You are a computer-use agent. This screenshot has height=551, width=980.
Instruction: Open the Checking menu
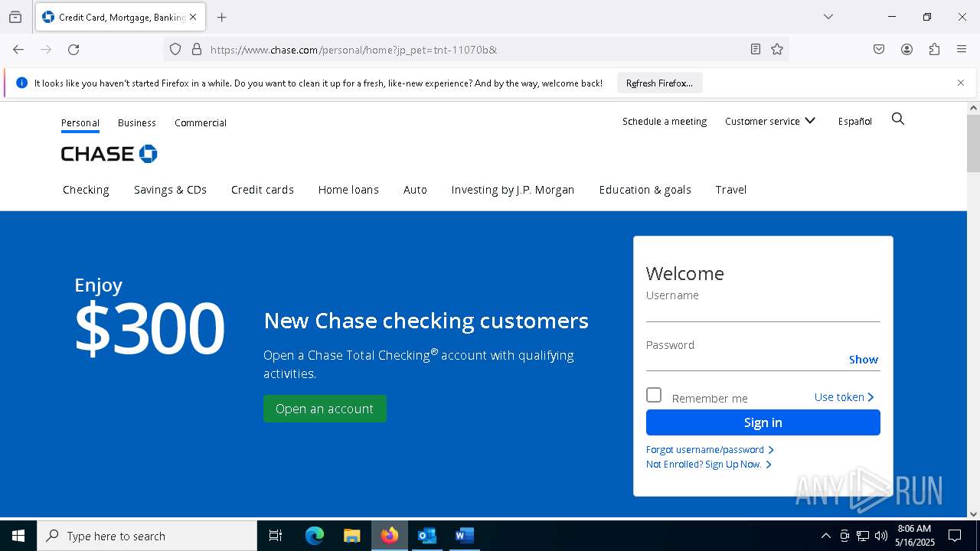(x=86, y=190)
